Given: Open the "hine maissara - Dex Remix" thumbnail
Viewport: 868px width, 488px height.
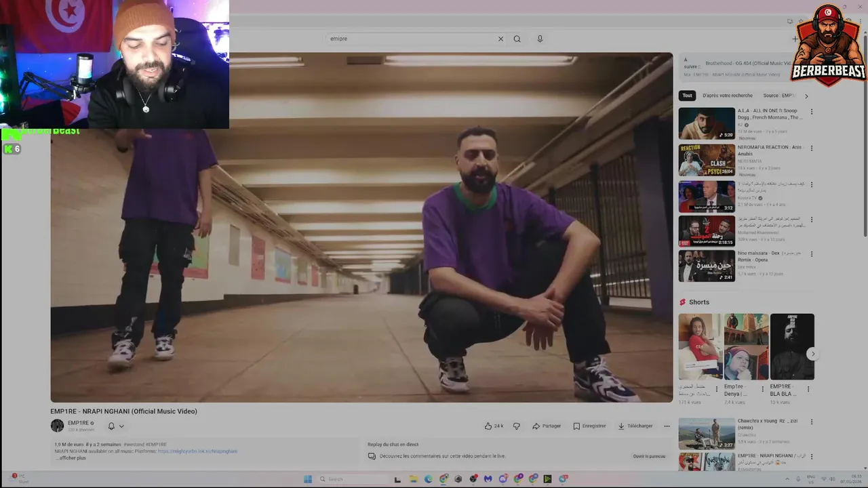Looking at the screenshot, I should 707,266.
